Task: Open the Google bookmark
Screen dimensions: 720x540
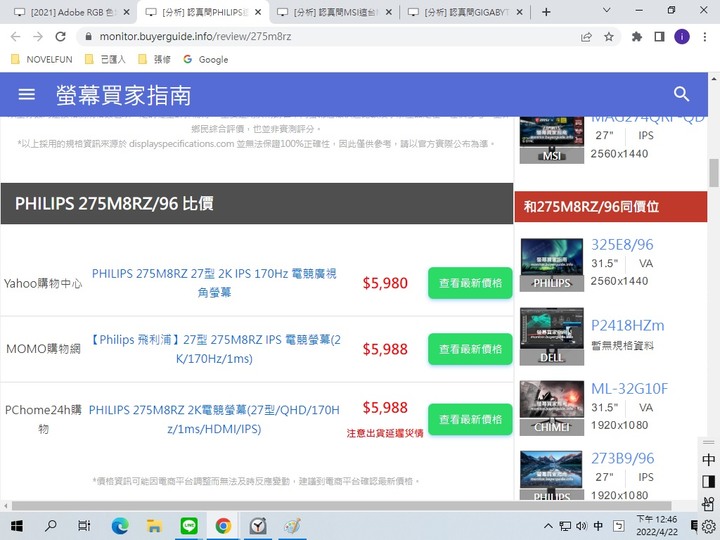Action: [x=206, y=59]
